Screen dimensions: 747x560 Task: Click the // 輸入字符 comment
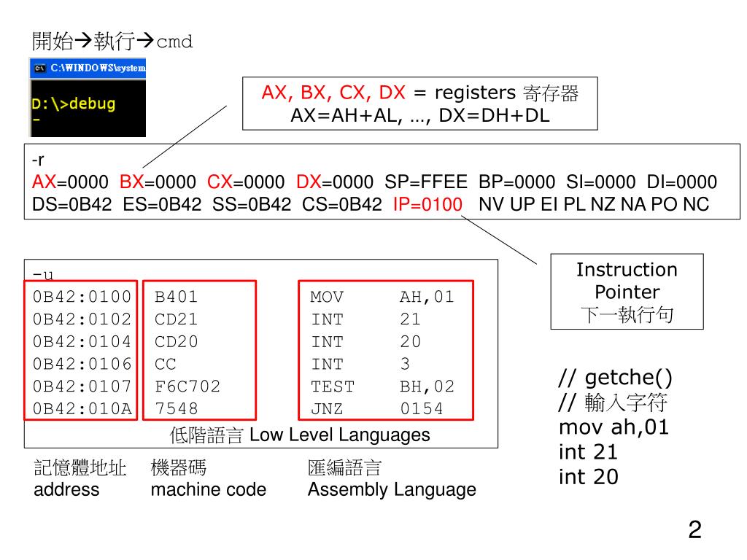[613, 402]
